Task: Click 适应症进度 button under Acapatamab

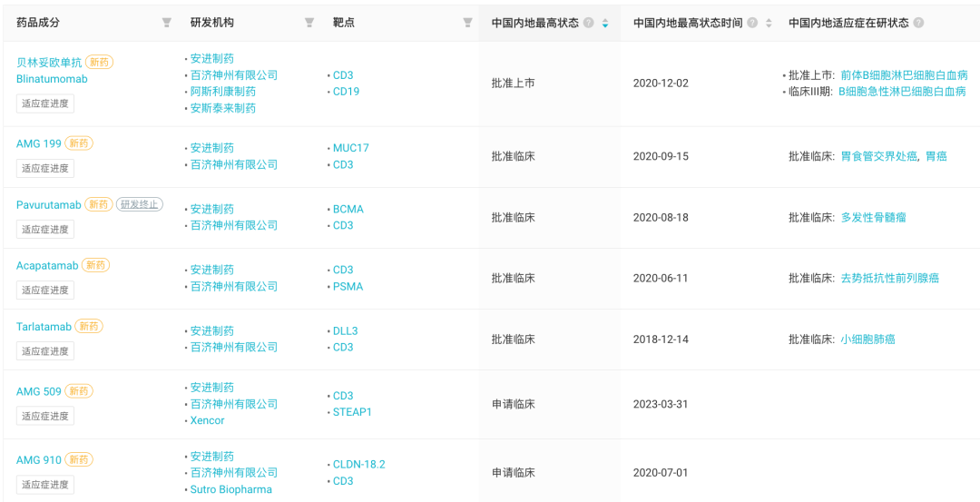Action: (x=45, y=290)
